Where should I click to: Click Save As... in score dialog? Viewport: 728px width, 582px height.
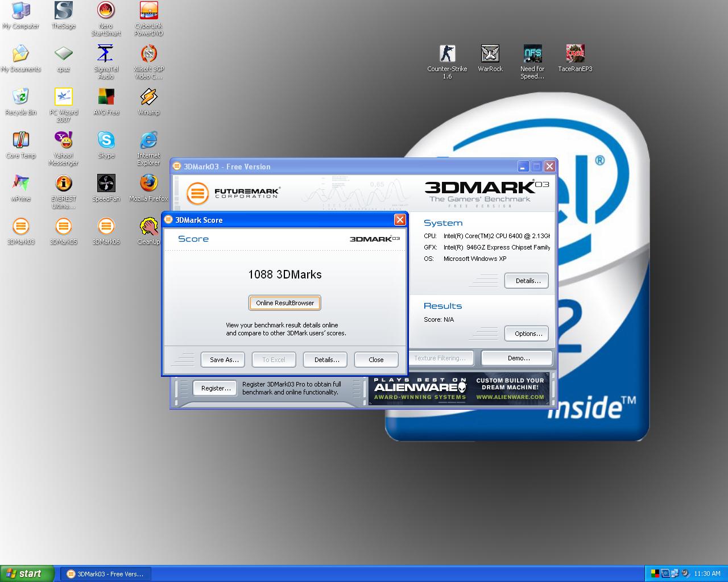pyautogui.click(x=223, y=360)
